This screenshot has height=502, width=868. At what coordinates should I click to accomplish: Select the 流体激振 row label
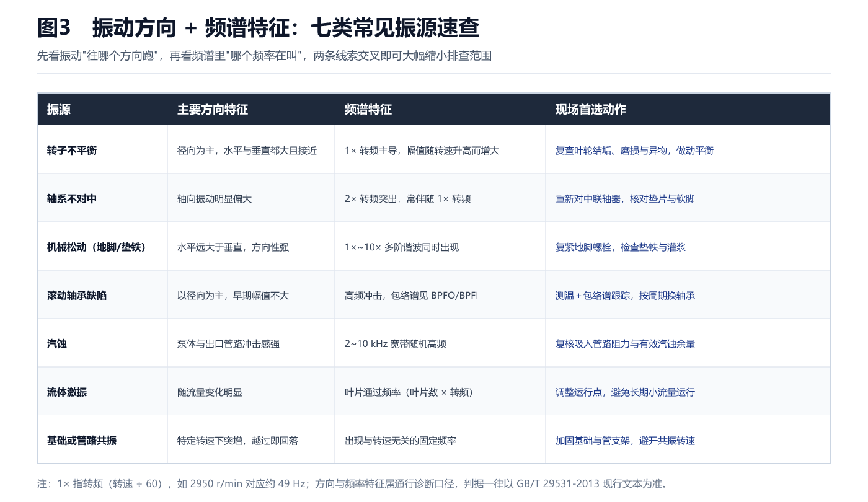[x=67, y=392]
